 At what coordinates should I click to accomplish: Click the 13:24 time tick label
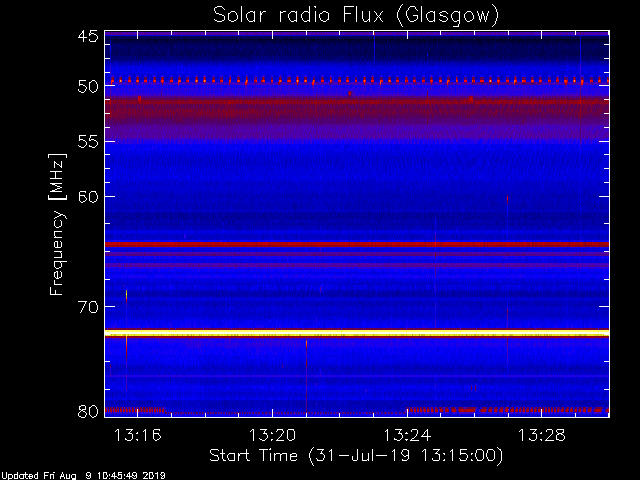(x=407, y=435)
